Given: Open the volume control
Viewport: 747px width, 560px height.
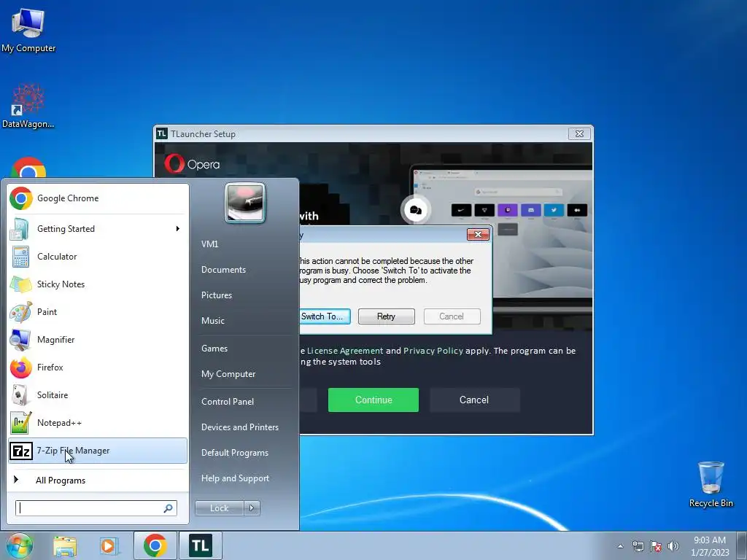Looking at the screenshot, I should [673, 546].
